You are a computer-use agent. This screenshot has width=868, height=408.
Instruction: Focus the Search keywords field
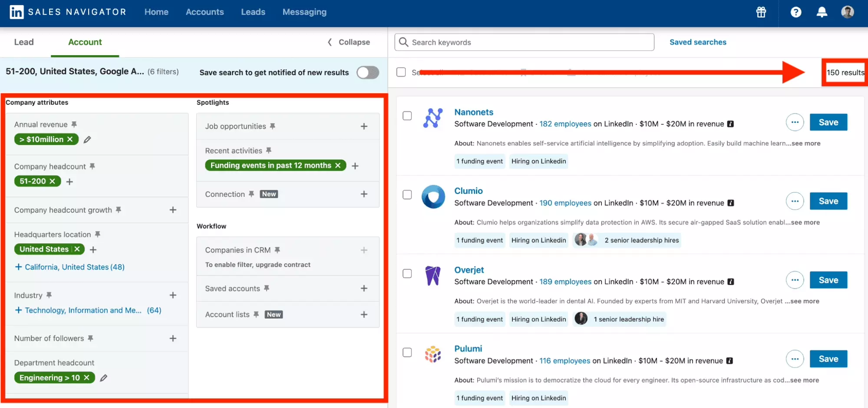(x=524, y=42)
